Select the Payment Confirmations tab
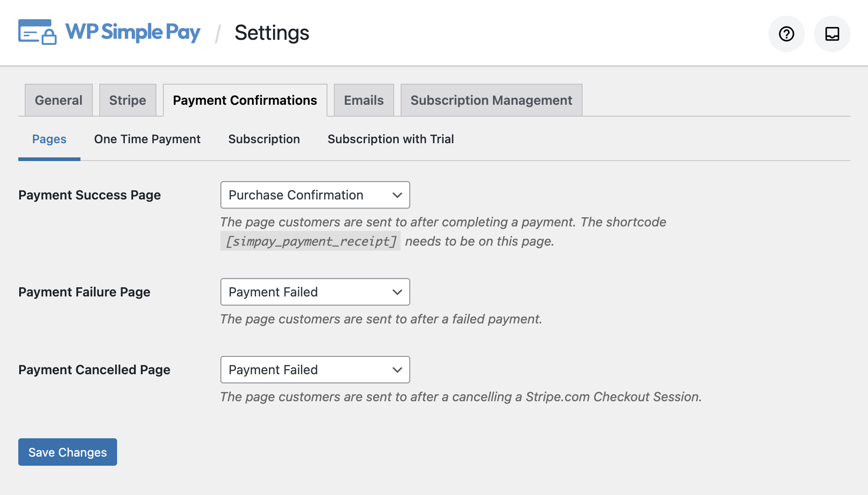868x495 pixels. [x=245, y=100]
